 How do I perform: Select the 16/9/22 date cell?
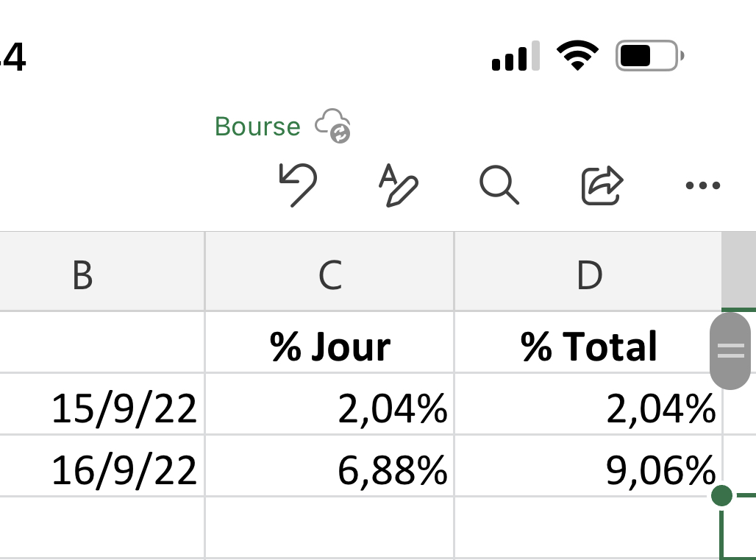(103, 470)
